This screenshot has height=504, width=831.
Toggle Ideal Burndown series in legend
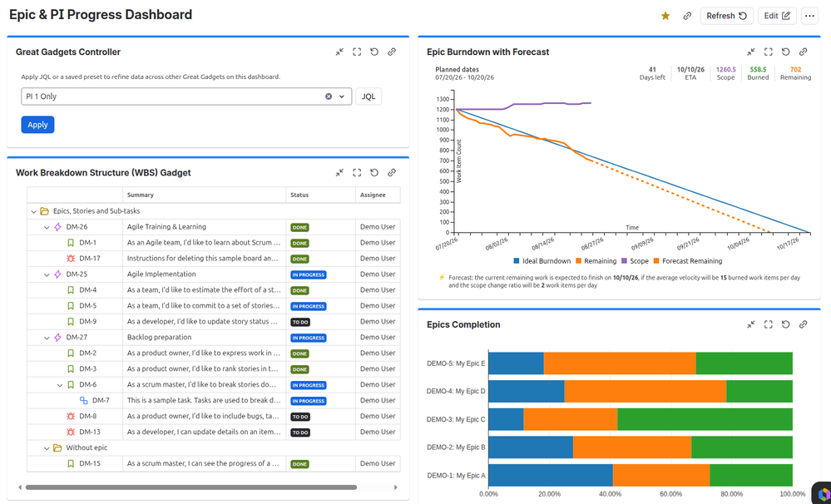(x=542, y=261)
